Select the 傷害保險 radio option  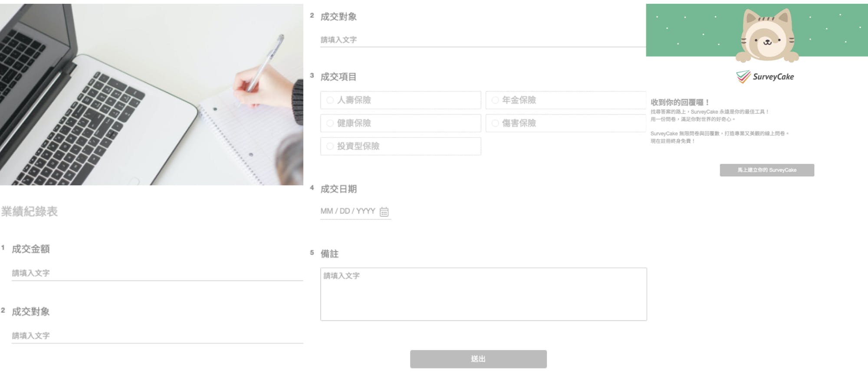(x=566, y=123)
